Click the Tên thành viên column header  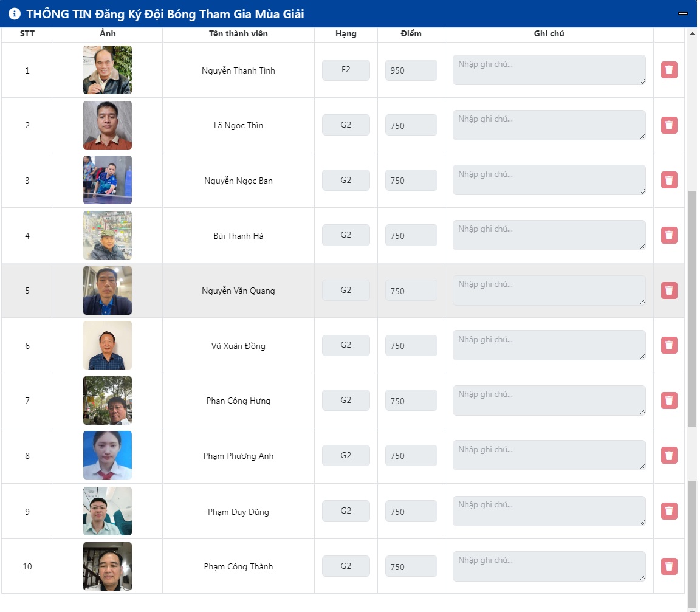coord(238,34)
